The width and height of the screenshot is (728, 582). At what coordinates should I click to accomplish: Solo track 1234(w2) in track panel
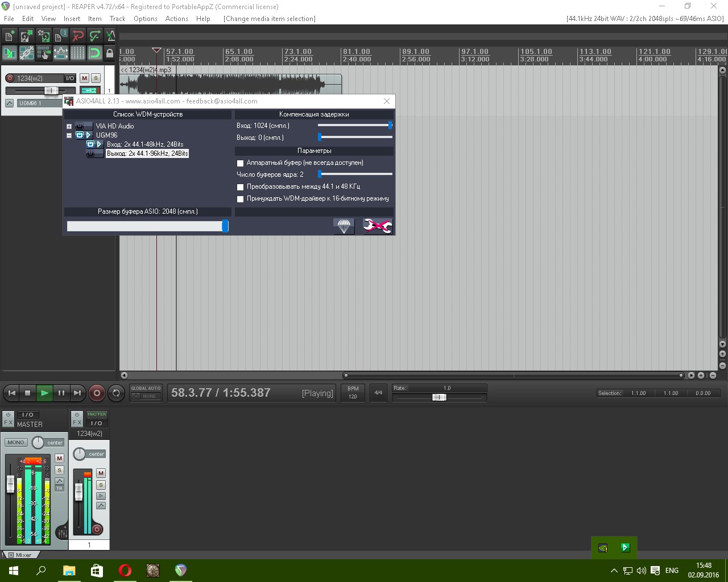pos(96,78)
